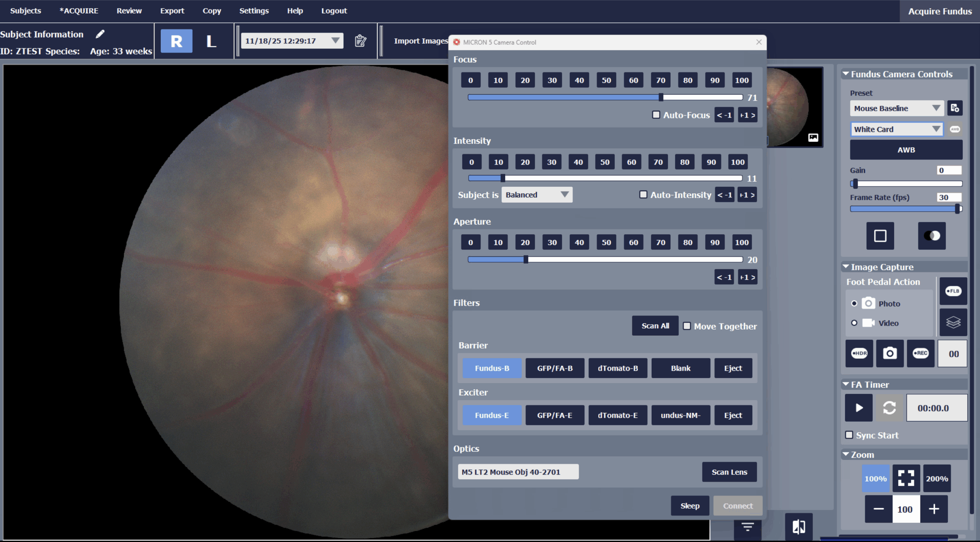Click the notes clipboard icon next to the date

(360, 41)
